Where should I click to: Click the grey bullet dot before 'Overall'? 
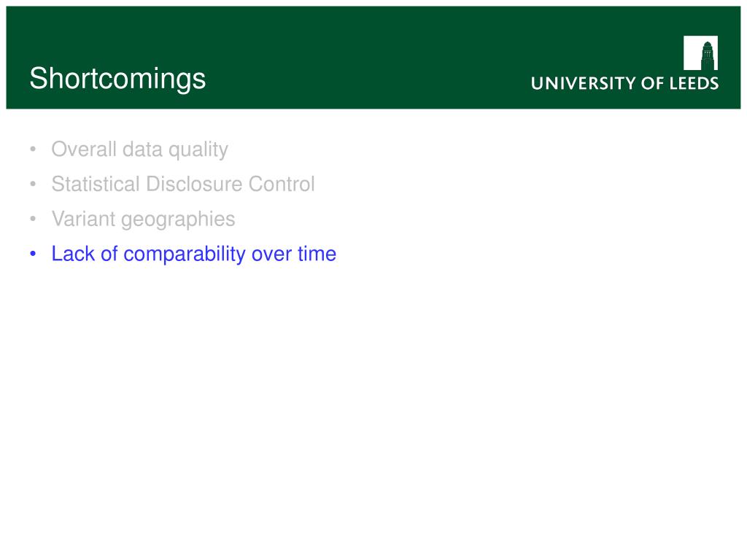pyautogui.click(x=33, y=149)
